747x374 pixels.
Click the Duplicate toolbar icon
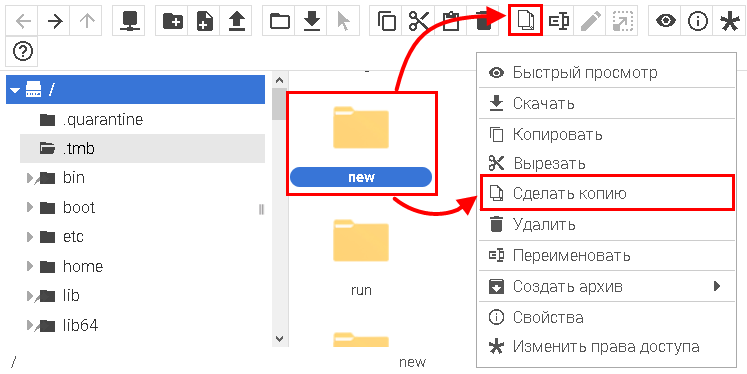point(525,20)
